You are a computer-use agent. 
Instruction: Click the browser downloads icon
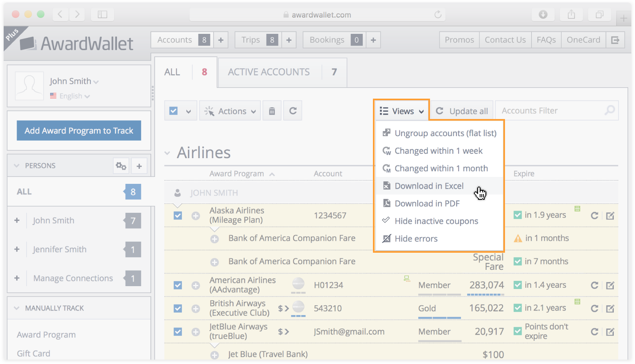point(543,15)
